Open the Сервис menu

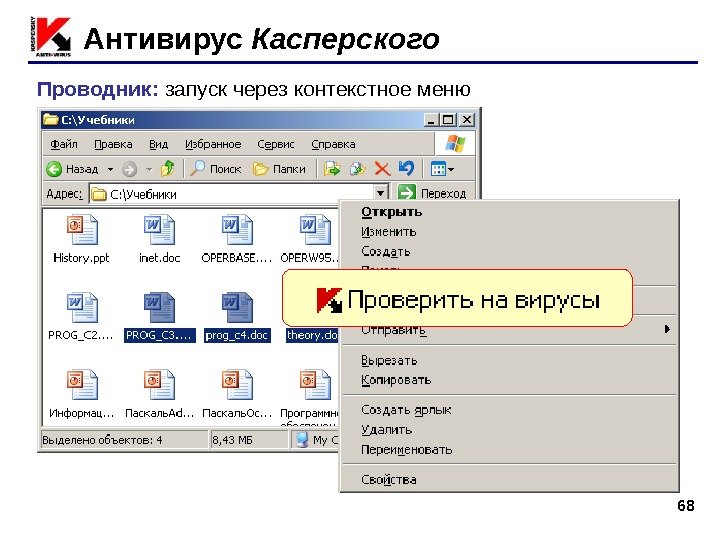276,144
